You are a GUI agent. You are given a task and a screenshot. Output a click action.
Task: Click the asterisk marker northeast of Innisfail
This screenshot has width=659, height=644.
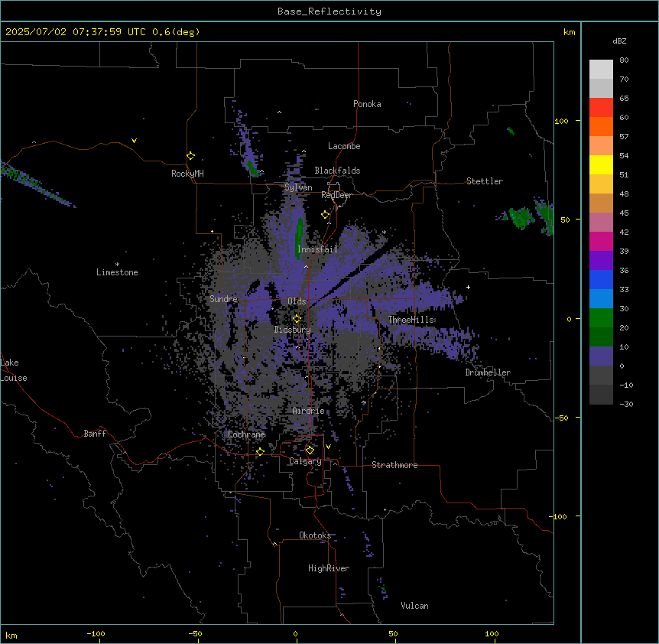pos(384,233)
